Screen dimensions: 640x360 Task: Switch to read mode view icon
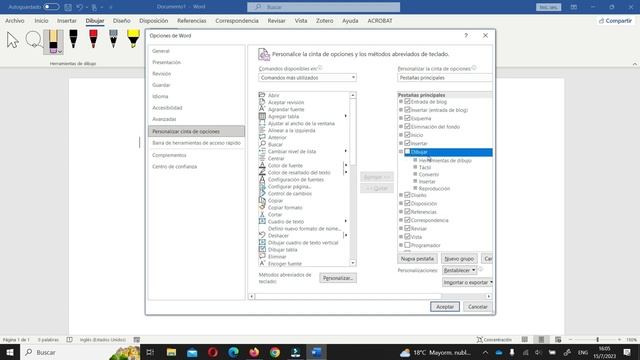pyautogui.click(x=525, y=340)
